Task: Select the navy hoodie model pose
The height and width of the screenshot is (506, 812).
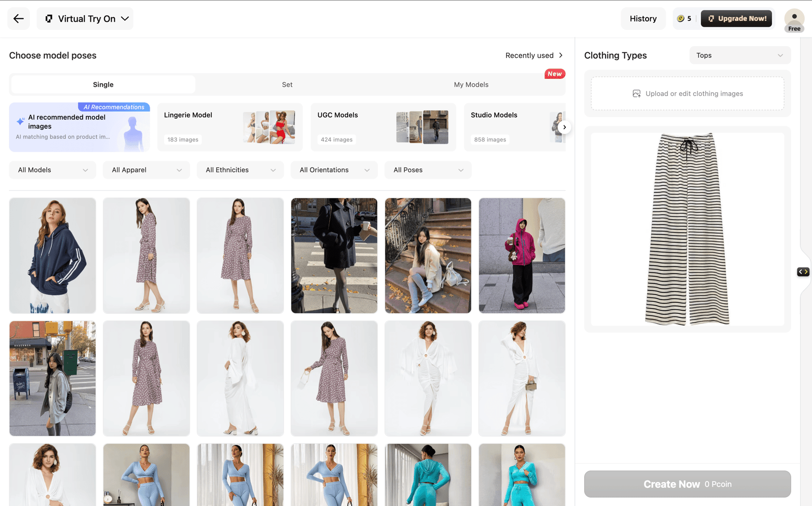Action: 53,256
